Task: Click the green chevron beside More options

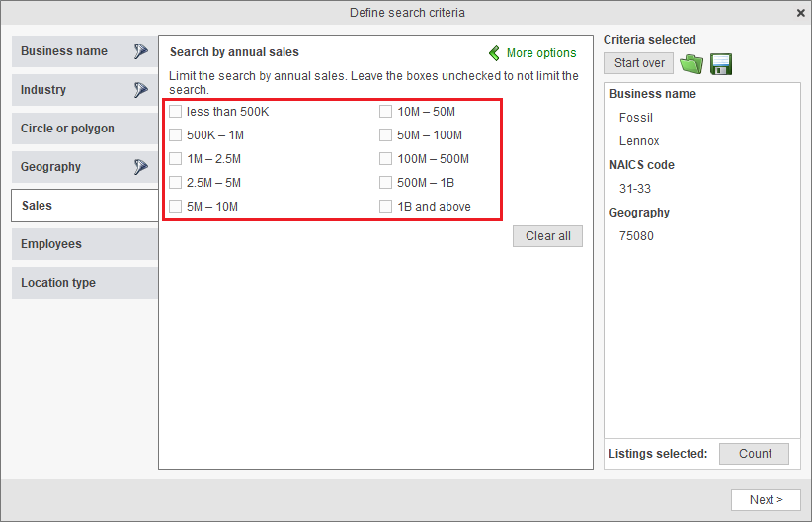Action: [495, 52]
